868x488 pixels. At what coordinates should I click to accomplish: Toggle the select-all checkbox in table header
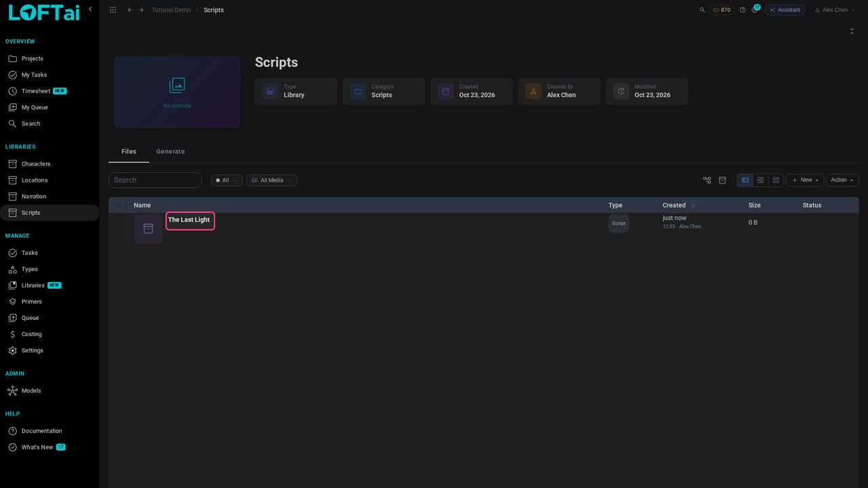click(119, 205)
